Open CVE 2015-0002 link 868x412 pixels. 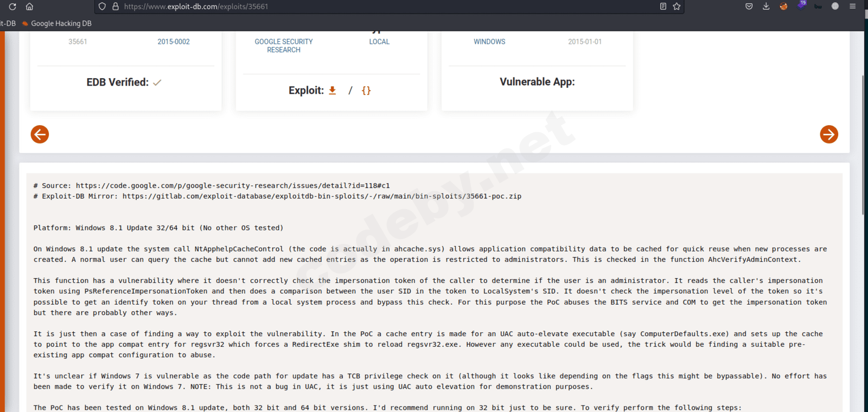point(174,42)
